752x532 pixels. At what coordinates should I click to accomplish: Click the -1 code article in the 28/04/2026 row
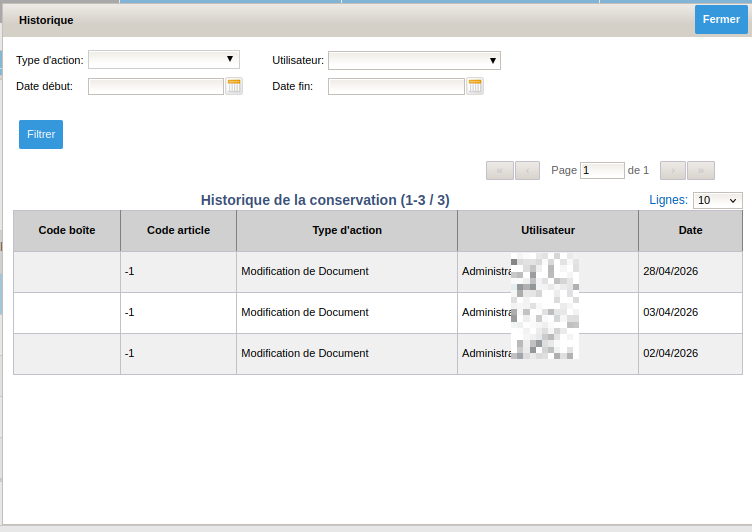(129, 272)
